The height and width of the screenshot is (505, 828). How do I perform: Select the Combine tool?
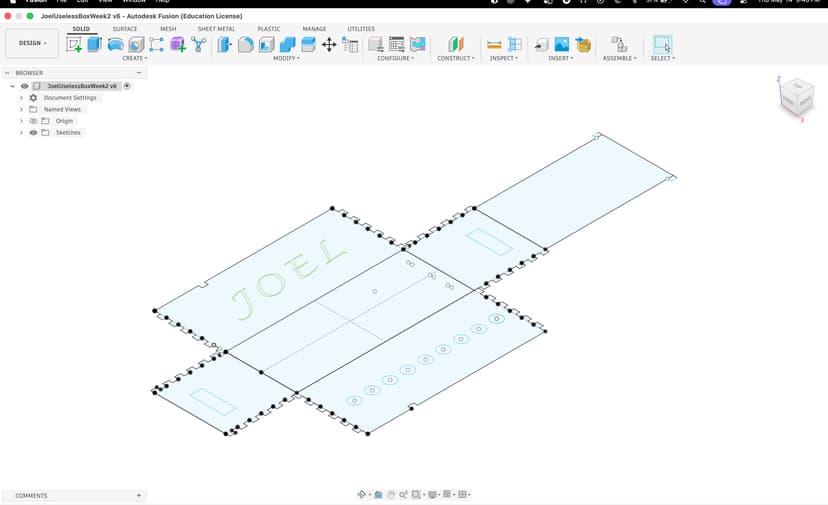point(288,44)
